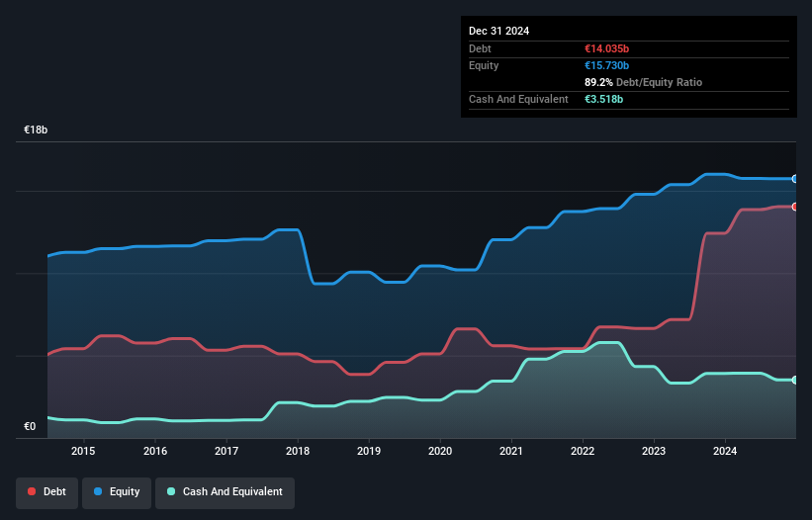
Task: Click the 2021 x-axis label
Action: tap(511, 451)
